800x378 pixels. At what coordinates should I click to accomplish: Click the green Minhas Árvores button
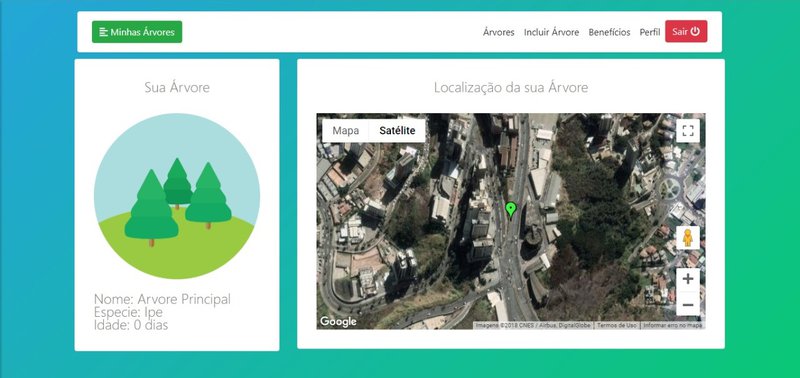137,32
